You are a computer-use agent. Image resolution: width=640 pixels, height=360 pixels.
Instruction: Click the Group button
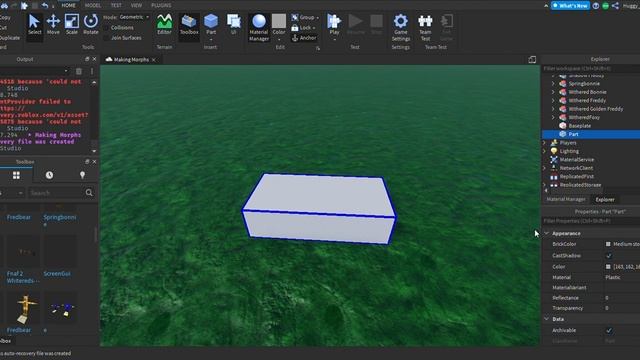pos(304,18)
